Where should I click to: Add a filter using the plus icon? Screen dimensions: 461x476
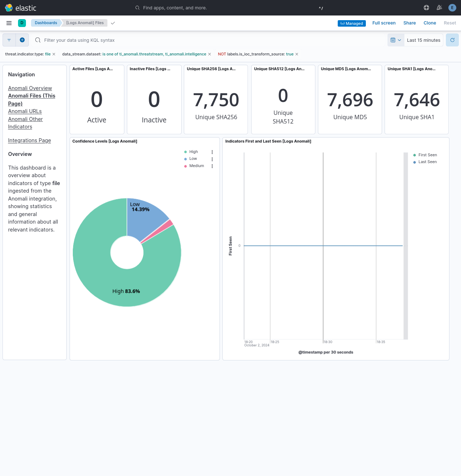click(22, 40)
